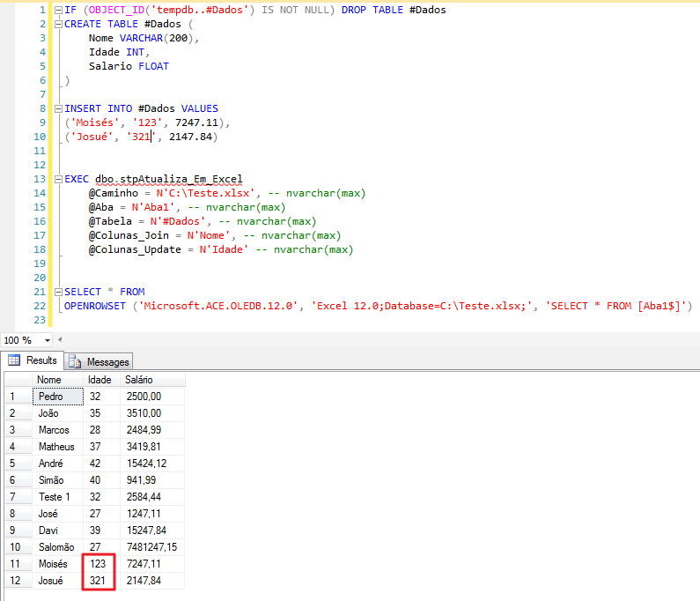Screen dimensions: 700x601
Task: Click the VARCHAR keyword on line 3
Action: click(141, 38)
